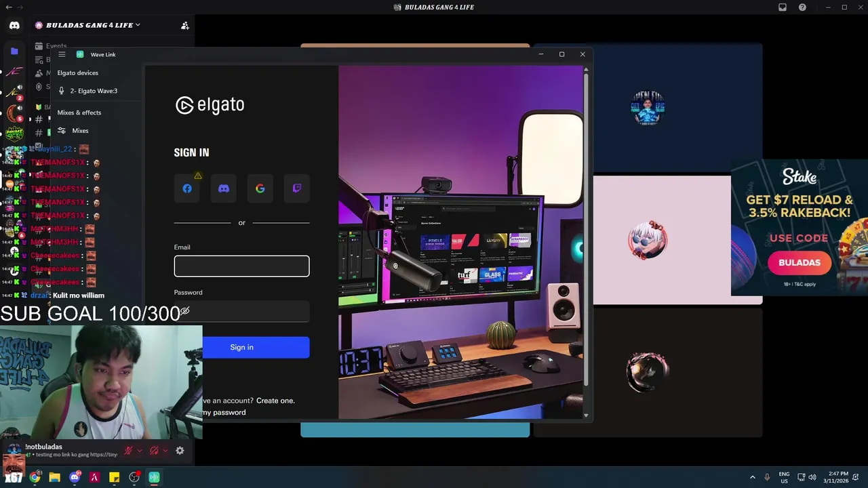Open OBS Studio from the taskbar
This screenshot has height=488, width=868.
[x=134, y=477]
